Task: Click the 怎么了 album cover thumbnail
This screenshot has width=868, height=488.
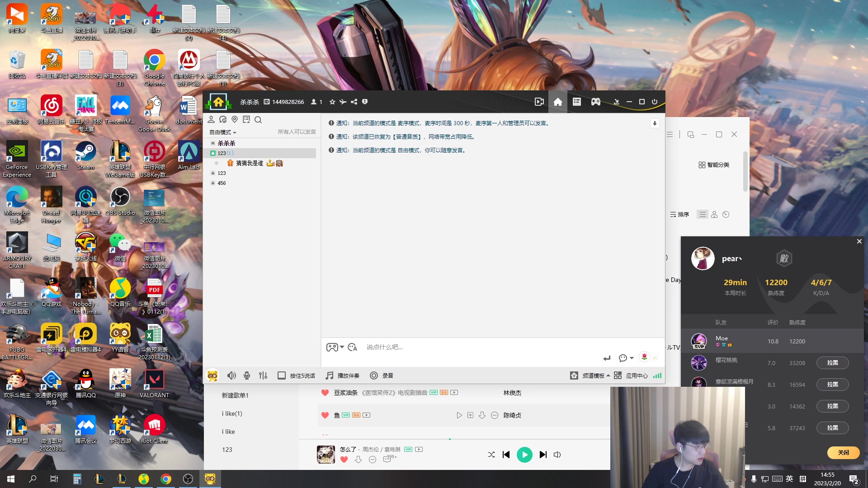Action: tap(326, 455)
